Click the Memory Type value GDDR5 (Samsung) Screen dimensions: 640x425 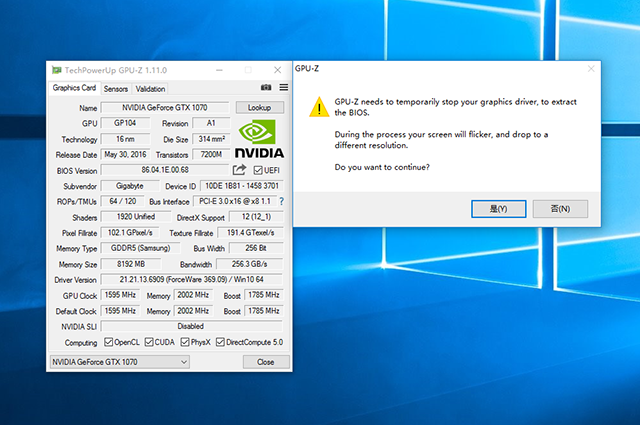[x=140, y=248]
